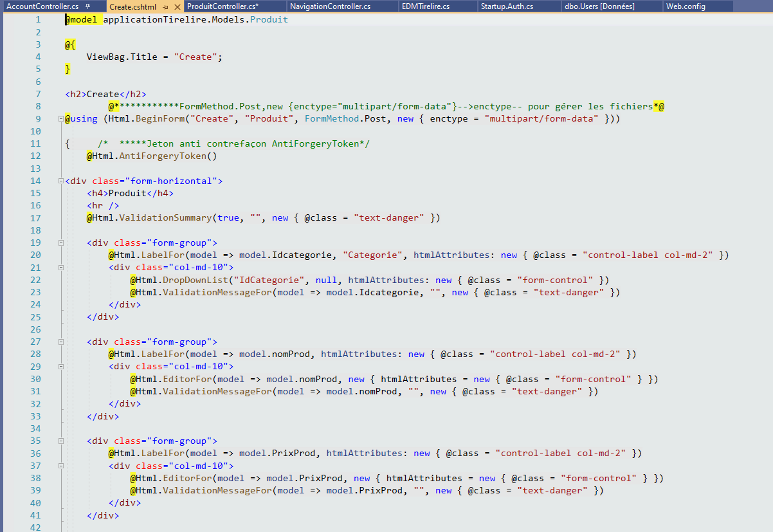This screenshot has width=773, height=532.
Task: Pin the AccountController.cs tab
Action: pyautogui.click(x=87, y=6)
